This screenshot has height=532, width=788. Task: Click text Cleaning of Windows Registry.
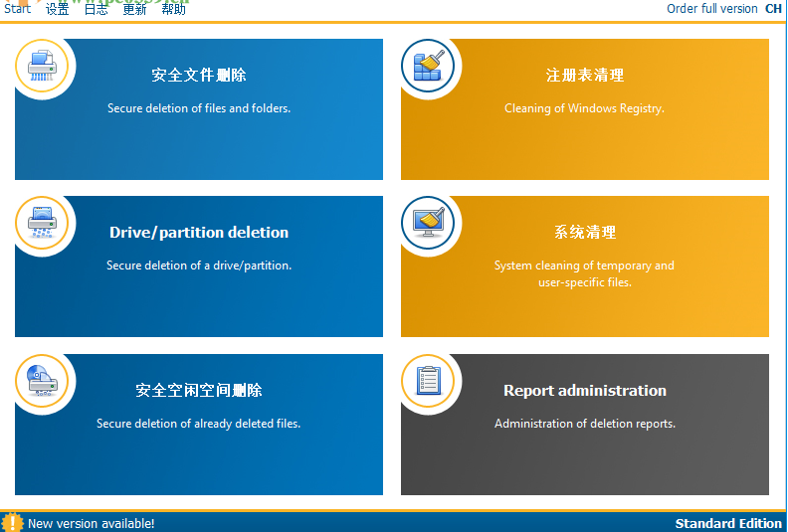[584, 108]
